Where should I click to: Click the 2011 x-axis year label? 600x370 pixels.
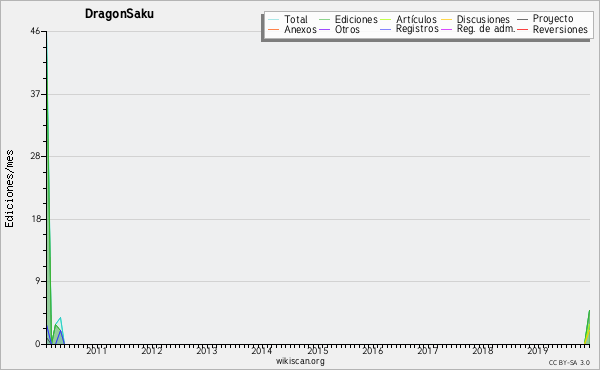96,350
